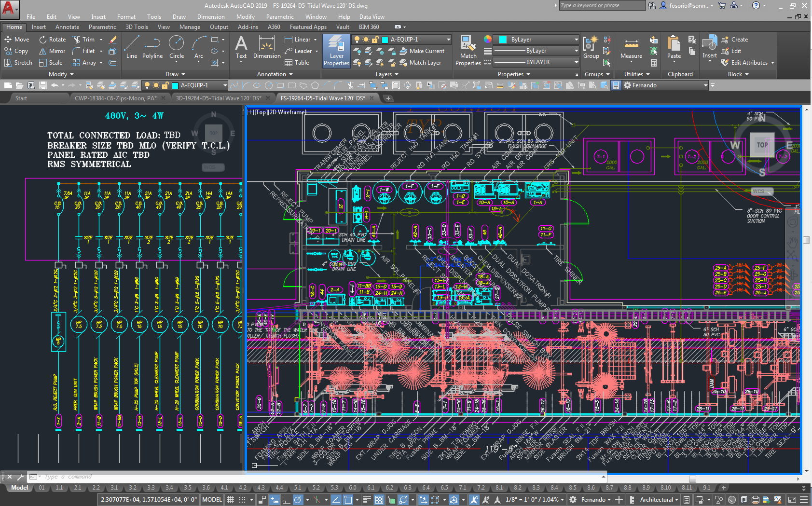The image size is (812, 506).
Task: Open the Layer Properties manager
Action: [335, 51]
